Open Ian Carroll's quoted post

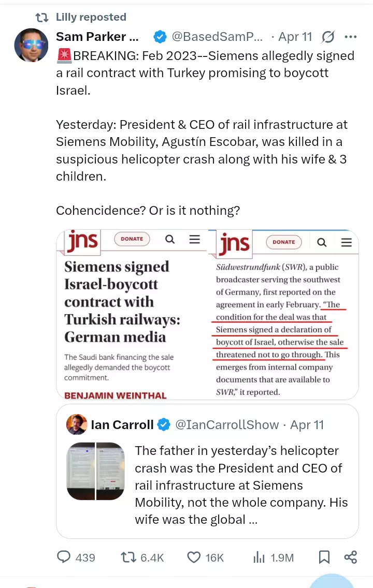207,472
